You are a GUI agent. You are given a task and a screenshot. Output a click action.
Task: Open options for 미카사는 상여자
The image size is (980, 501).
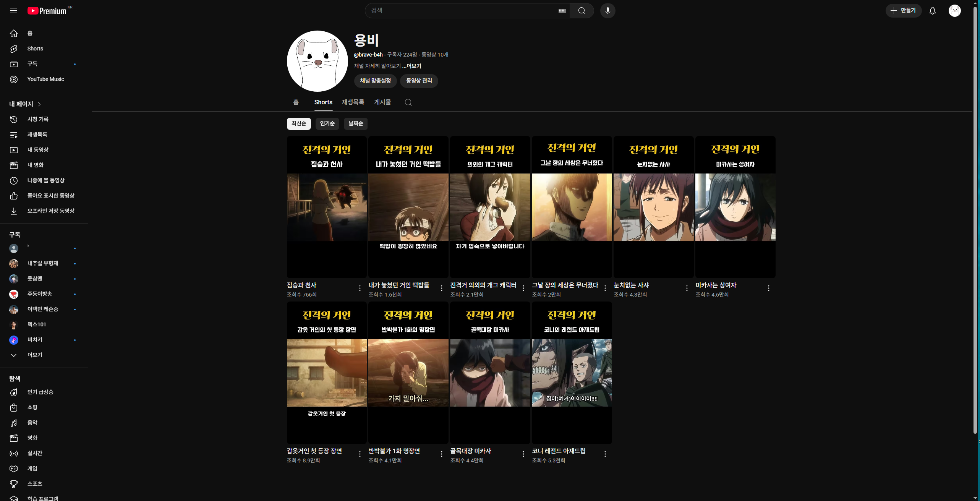point(769,288)
